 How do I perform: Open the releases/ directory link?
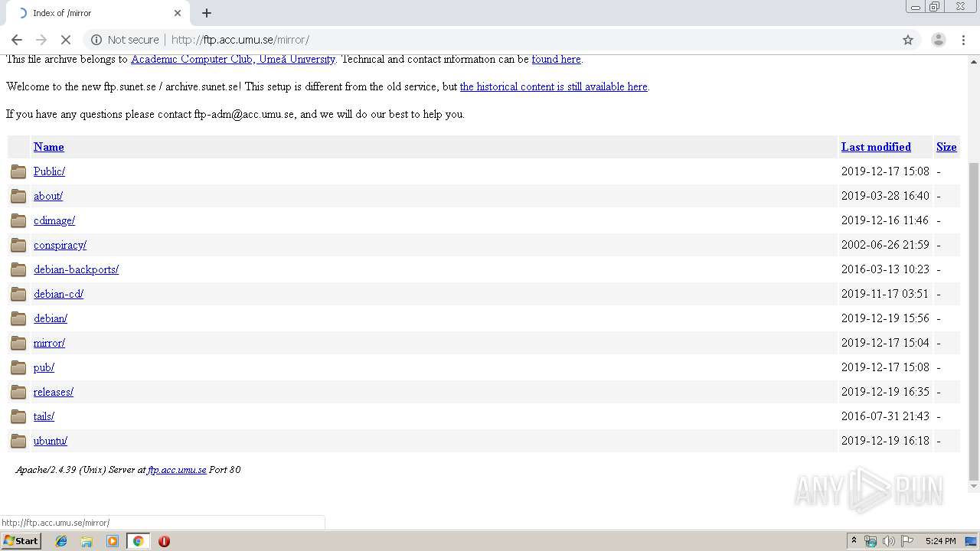tap(54, 392)
